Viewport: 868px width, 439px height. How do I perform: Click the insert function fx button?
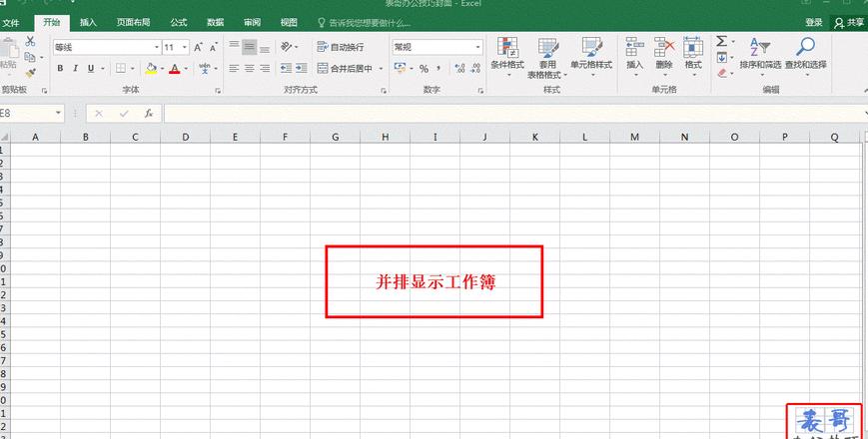149,114
